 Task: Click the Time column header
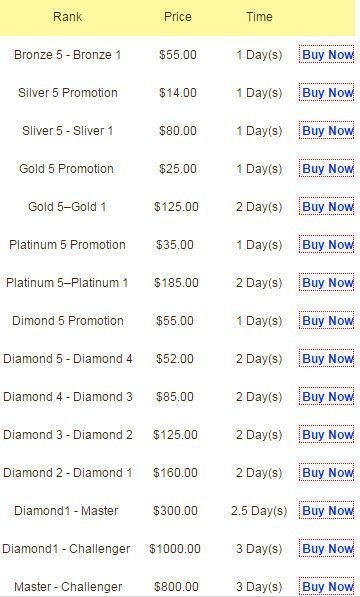[259, 17]
